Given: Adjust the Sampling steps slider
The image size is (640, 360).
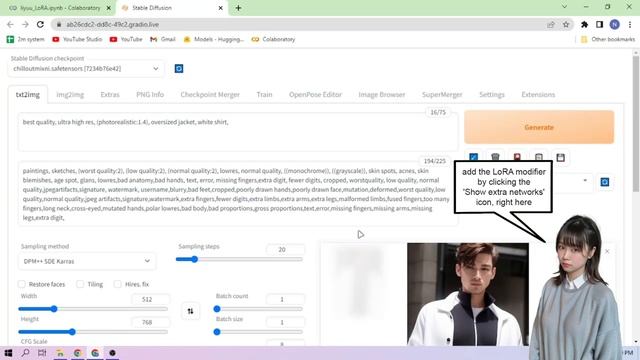Looking at the screenshot, I should pyautogui.click(x=239, y=259).
